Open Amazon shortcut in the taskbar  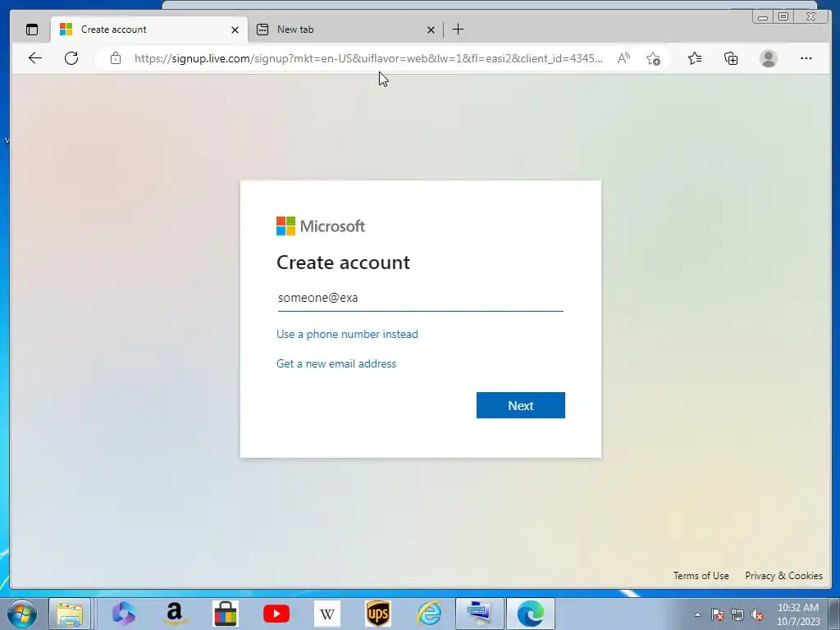175,614
